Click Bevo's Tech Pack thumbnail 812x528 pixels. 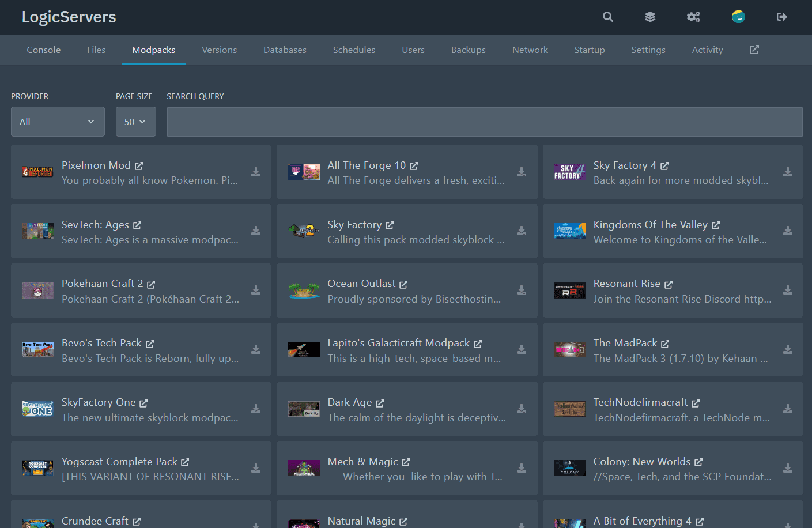[x=37, y=349]
